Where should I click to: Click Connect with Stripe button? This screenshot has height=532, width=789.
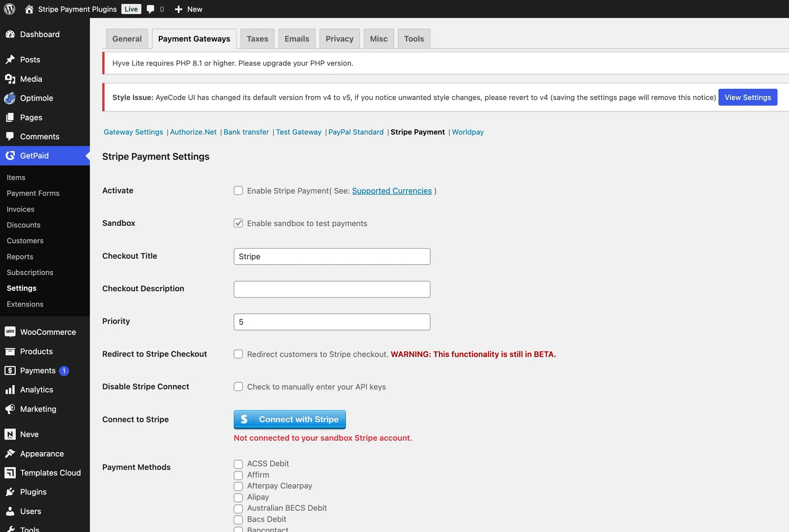pyautogui.click(x=289, y=420)
